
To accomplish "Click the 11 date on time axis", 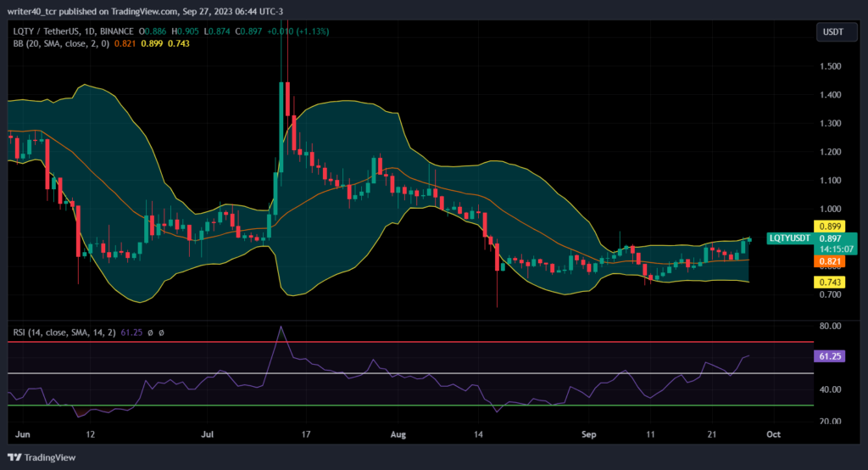I will click(650, 434).
